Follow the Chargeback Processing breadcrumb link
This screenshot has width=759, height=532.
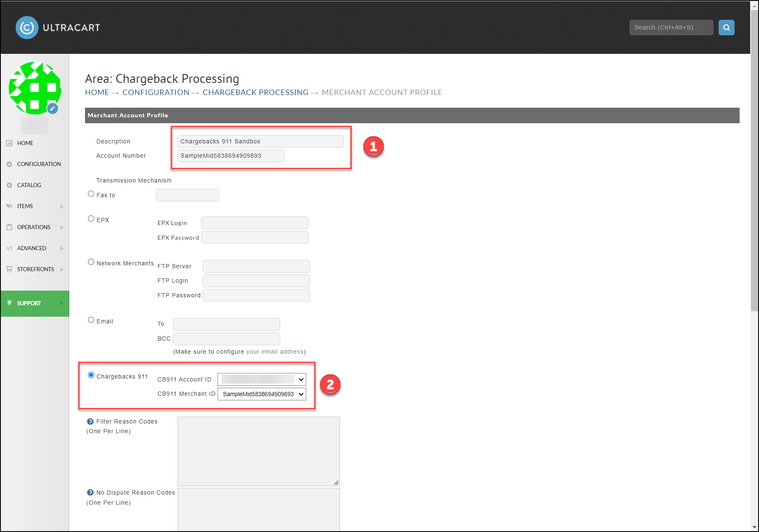click(255, 92)
